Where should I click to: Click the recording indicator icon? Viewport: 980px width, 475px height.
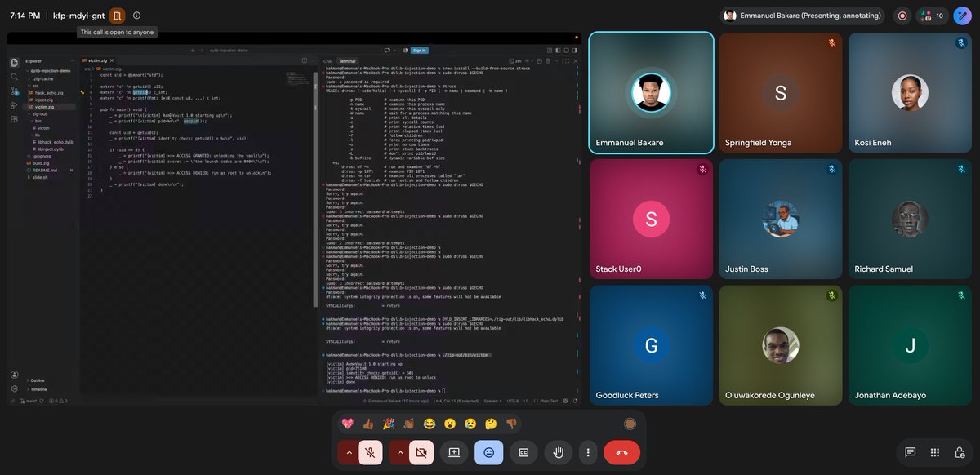(902, 16)
